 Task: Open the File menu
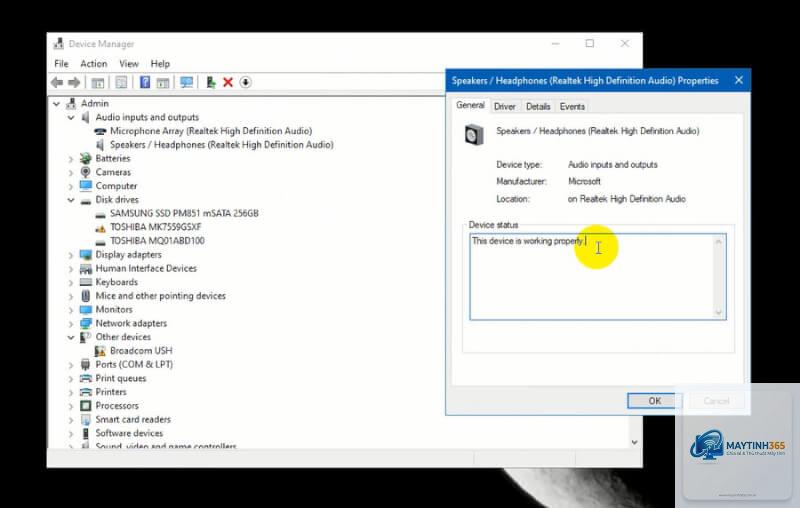[x=61, y=64]
